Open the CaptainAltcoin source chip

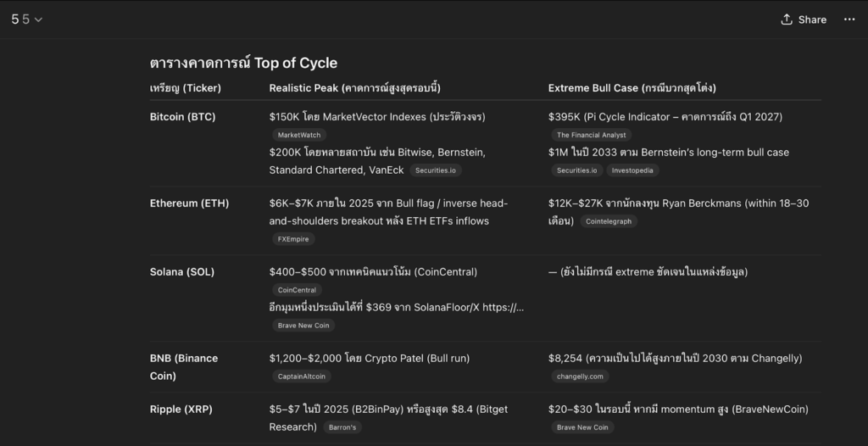(x=301, y=376)
